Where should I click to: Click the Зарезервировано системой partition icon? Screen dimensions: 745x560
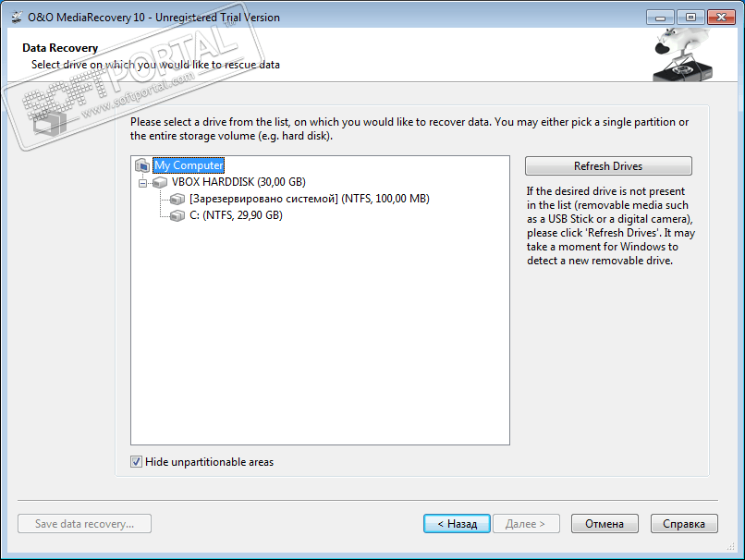point(177,199)
